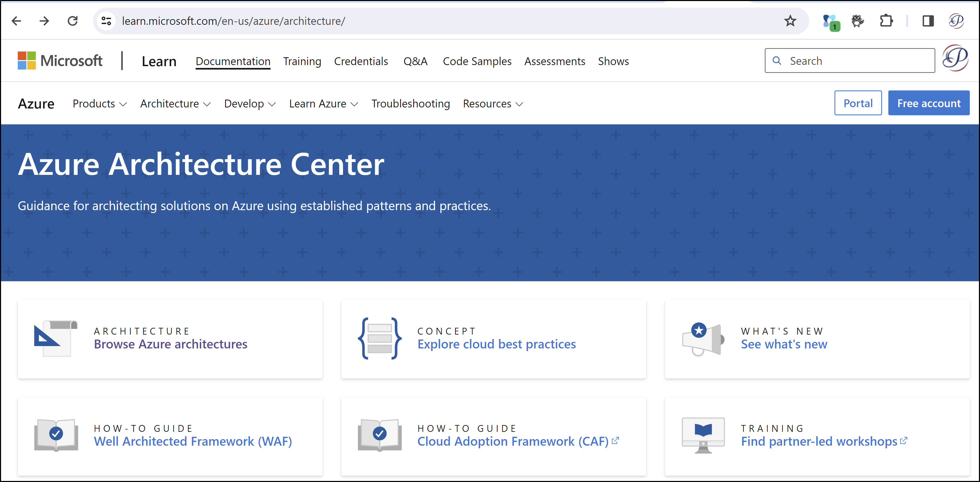Open Explore cloud best practices link
Screen dimensions: 980x482
point(497,344)
